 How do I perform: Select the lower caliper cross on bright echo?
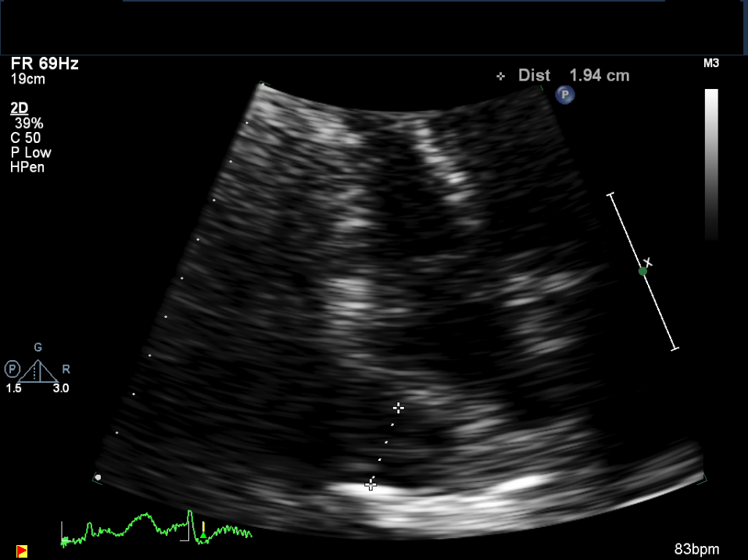pos(371,485)
